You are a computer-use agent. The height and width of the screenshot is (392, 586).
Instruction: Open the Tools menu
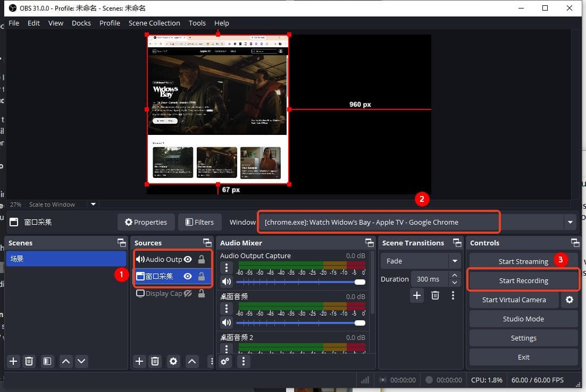(x=197, y=23)
